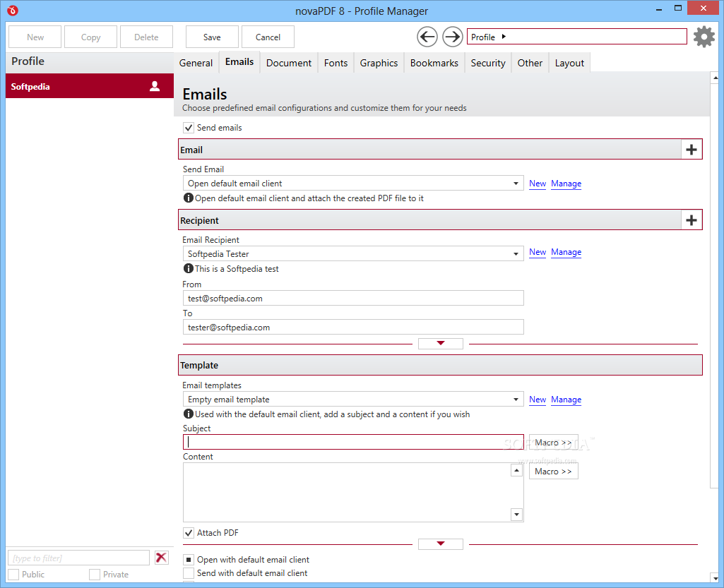Click the navigate forward arrow icon
The width and height of the screenshot is (724, 588).
[x=453, y=37]
